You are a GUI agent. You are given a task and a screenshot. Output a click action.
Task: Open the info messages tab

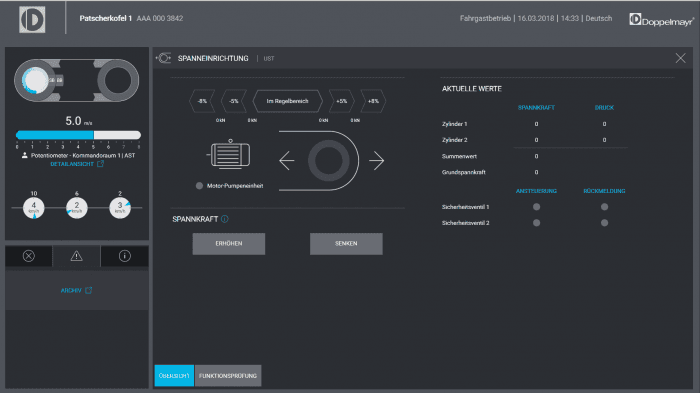(125, 256)
